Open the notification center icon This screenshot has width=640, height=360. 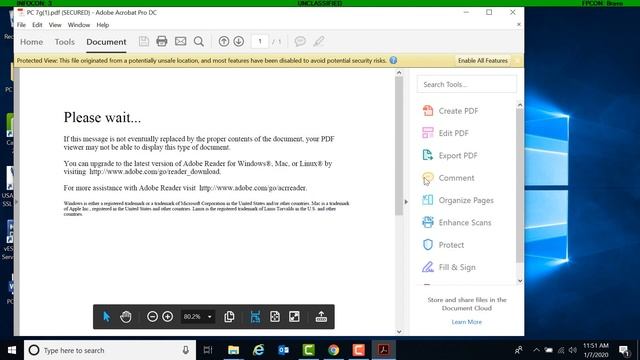pos(624,350)
